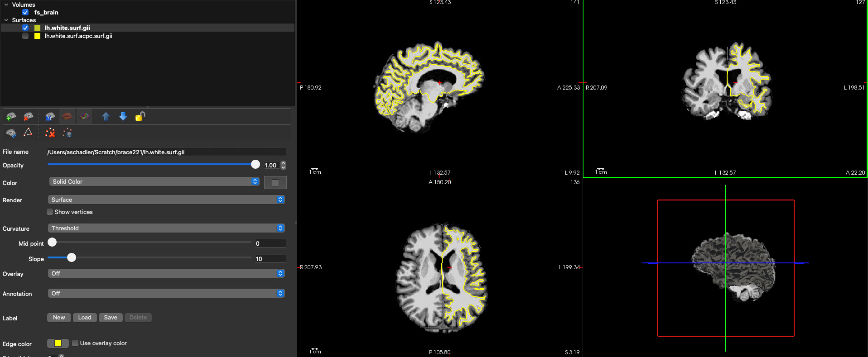The width and height of the screenshot is (868, 357).
Task: Click the close surface icon with red X
Action: click(28, 117)
